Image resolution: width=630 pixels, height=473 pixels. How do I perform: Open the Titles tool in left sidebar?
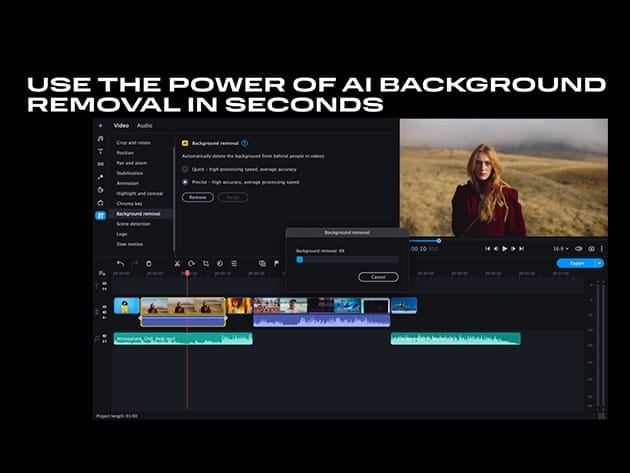pyautogui.click(x=101, y=151)
